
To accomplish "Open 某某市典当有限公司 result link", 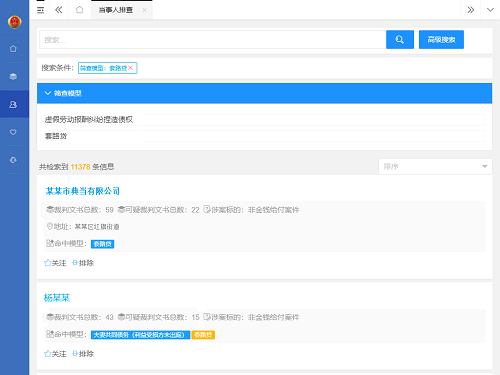I will pyautogui.click(x=82, y=191).
